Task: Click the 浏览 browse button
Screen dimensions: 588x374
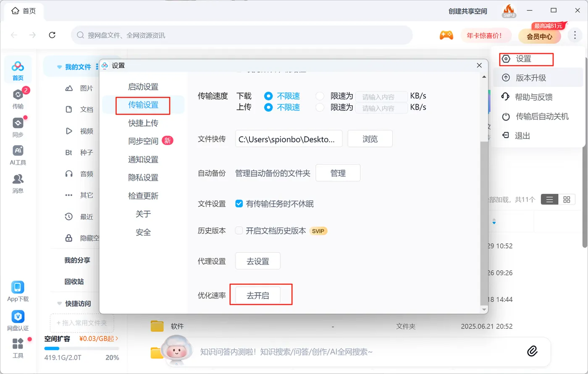Action: [x=370, y=139]
